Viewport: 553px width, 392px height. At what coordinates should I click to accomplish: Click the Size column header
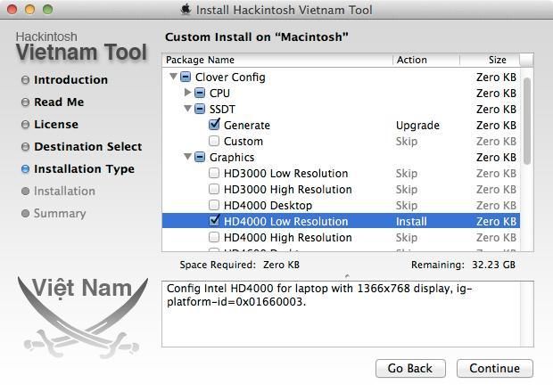pyautogui.click(x=490, y=60)
